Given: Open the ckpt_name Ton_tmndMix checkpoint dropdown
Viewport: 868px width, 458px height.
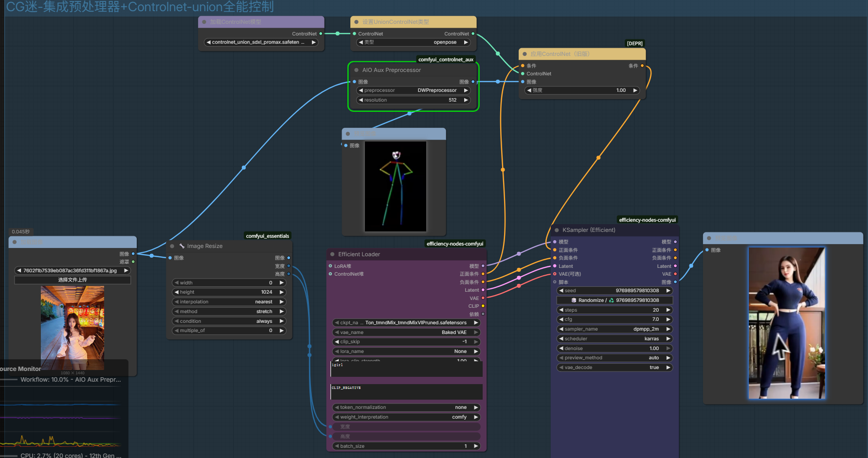Looking at the screenshot, I should click(x=406, y=323).
